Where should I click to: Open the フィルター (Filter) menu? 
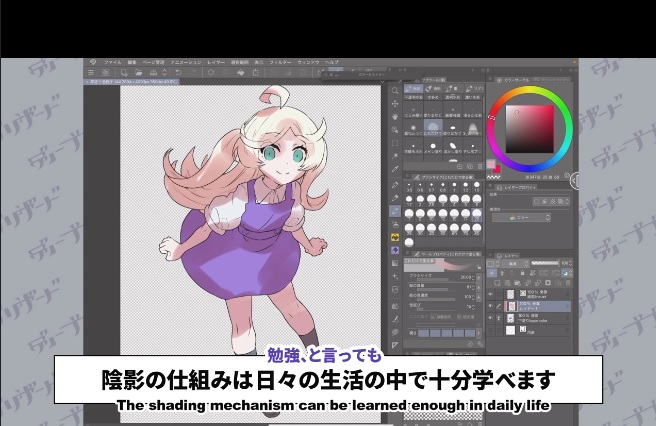pyautogui.click(x=280, y=62)
